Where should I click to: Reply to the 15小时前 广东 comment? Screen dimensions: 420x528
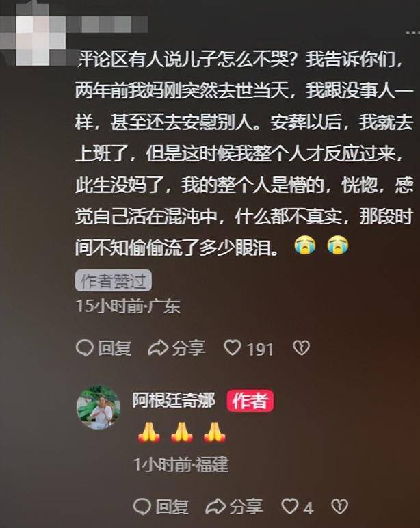click(x=103, y=348)
